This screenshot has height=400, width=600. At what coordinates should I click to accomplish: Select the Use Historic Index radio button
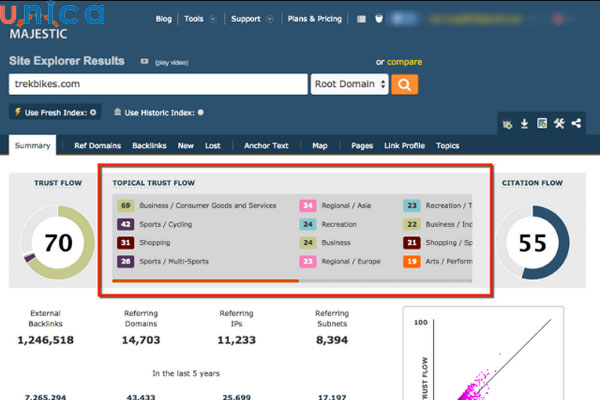click(x=201, y=113)
